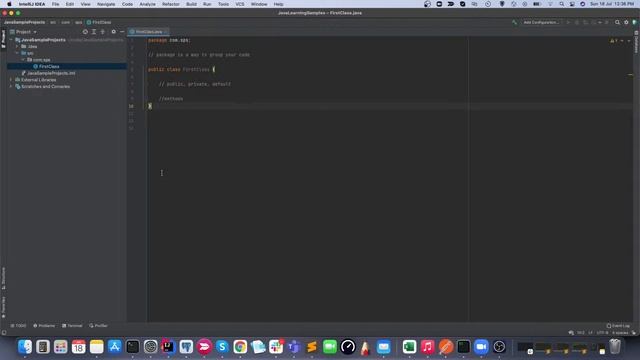Collapse the src folder
This screenshot has width=640, height=360.
pos(17,53)
